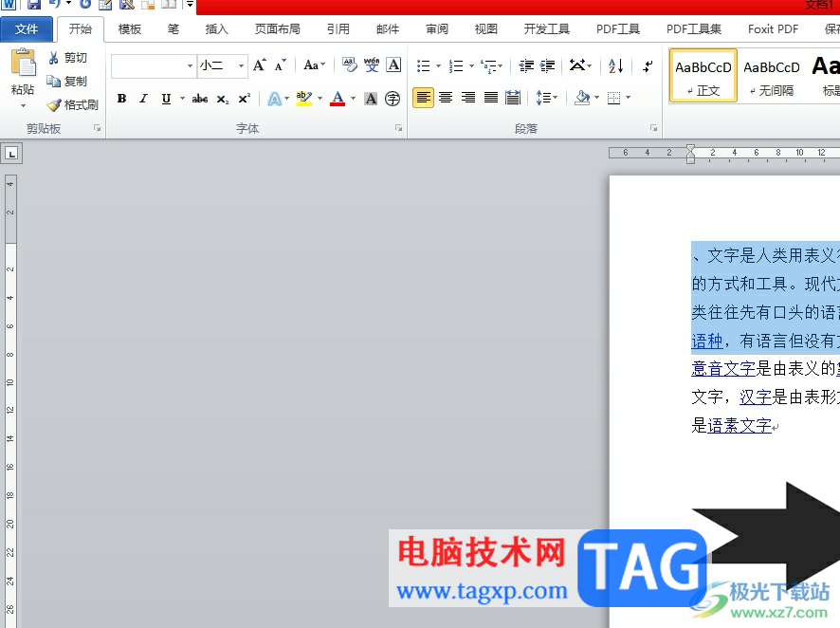
Task: Expand font color dropdown arrow
Action: [353, 99]
